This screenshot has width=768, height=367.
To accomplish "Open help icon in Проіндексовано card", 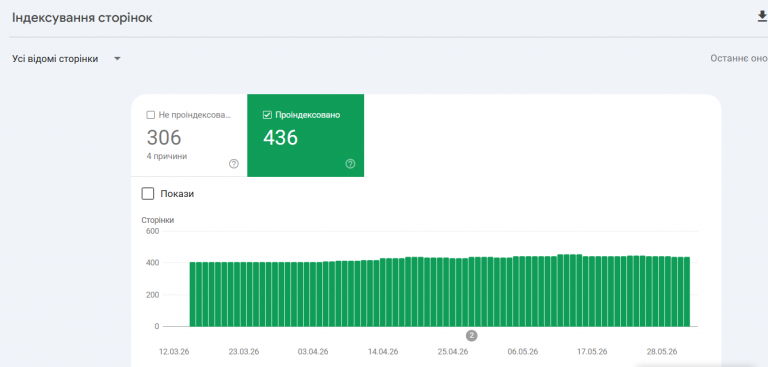I will coord(350,164).
